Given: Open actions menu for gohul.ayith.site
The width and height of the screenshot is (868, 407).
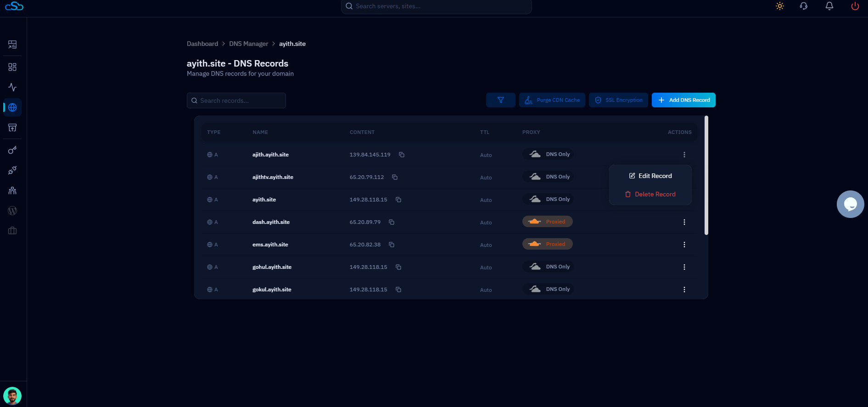Looking at the screenshot, I should [x=684, y=267].
